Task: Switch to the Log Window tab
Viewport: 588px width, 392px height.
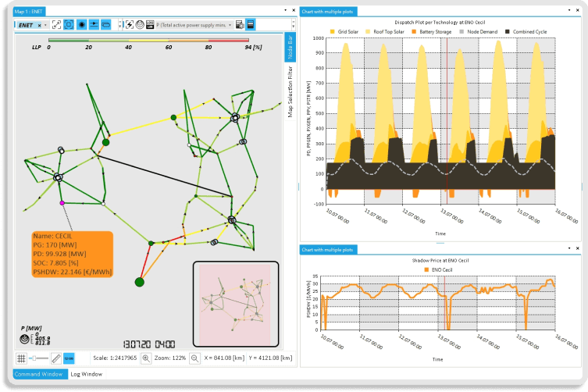Action: coord(87,375)
